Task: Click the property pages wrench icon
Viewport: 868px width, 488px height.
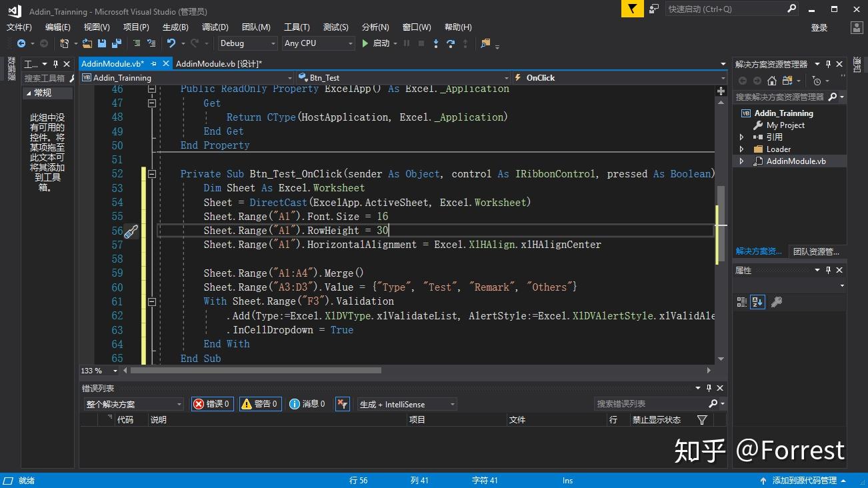Action: (776, 302)
